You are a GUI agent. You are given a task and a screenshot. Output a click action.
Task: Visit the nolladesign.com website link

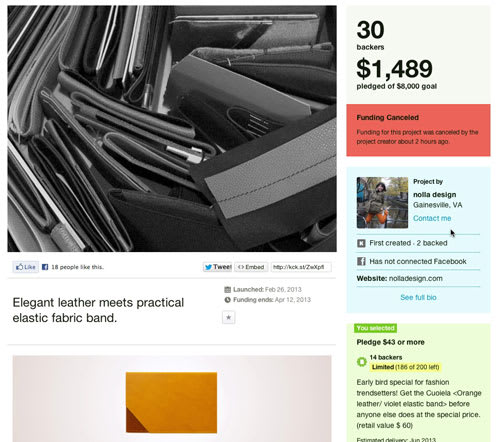coord(416,278)
